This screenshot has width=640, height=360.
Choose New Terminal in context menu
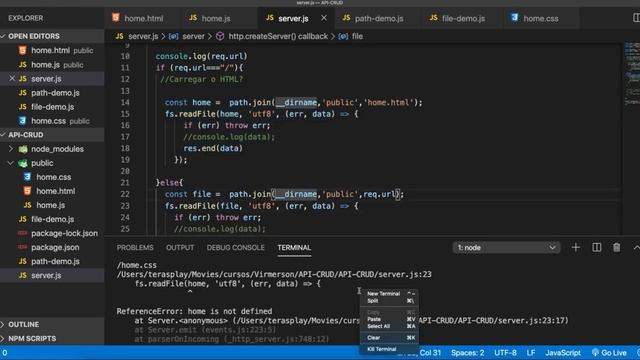(390, 293)
